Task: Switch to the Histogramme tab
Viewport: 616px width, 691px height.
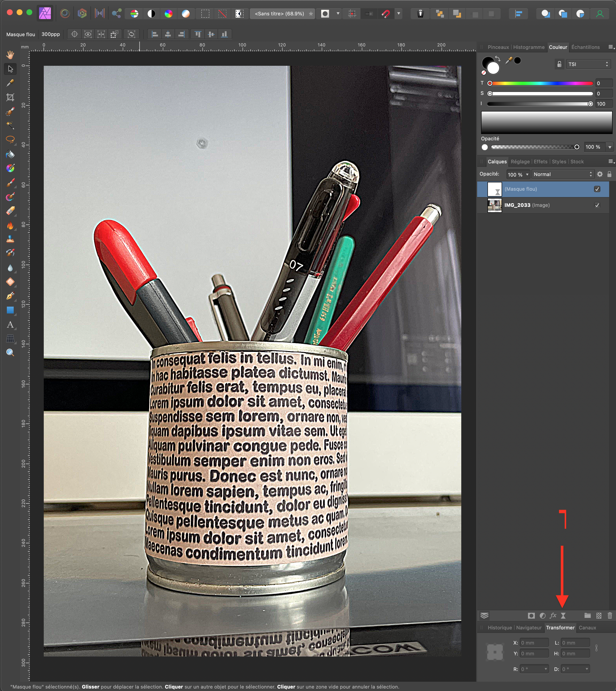Action: click(x=529, y=47)
